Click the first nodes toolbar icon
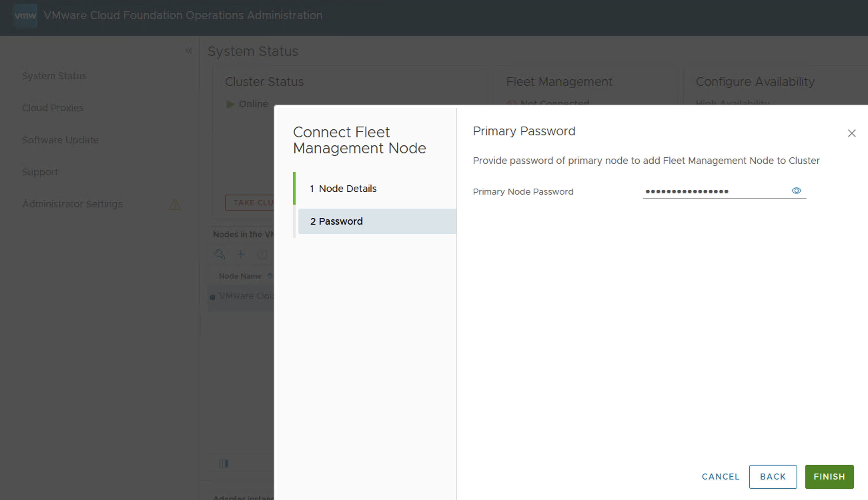This screenshot has width=868, height=500. [x=220, y=254]
